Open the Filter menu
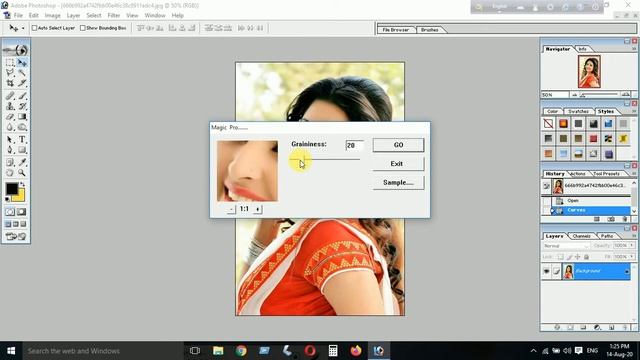The image size is (640, 360). coord(114,16)
